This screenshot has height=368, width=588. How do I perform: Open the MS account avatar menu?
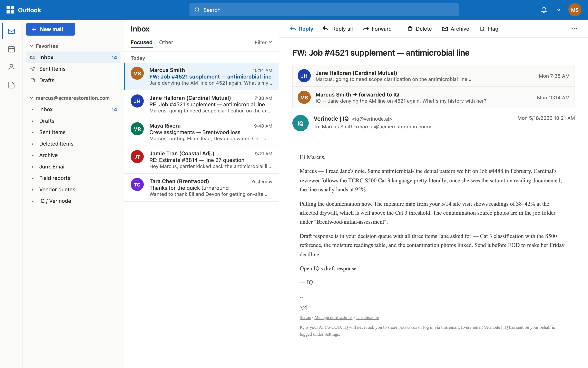[x=575, y=10]
